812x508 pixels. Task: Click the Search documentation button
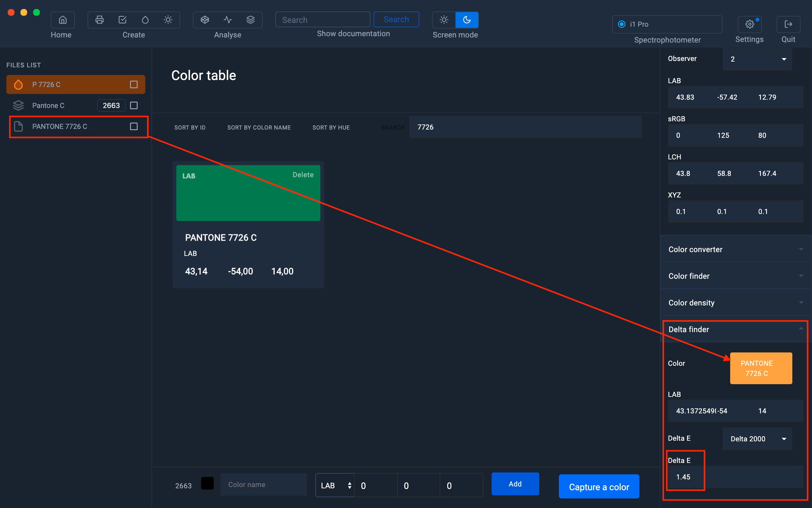(x=396, y=19)
